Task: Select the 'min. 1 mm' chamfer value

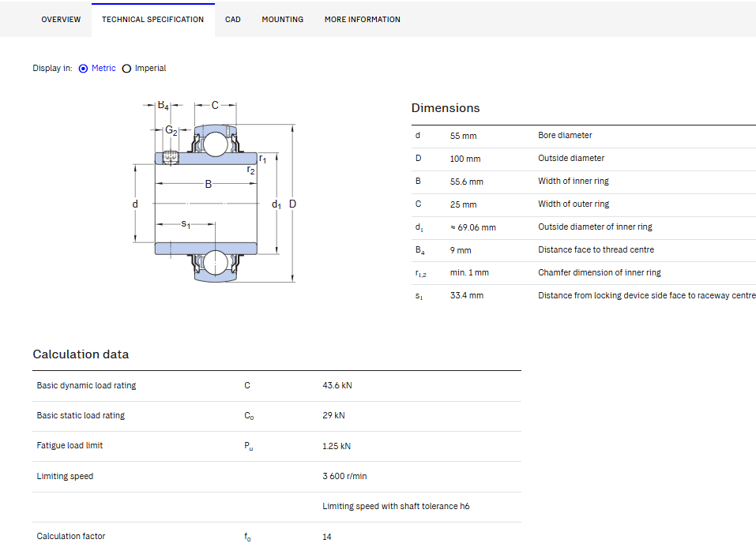Action: click(x=469, y=273)
